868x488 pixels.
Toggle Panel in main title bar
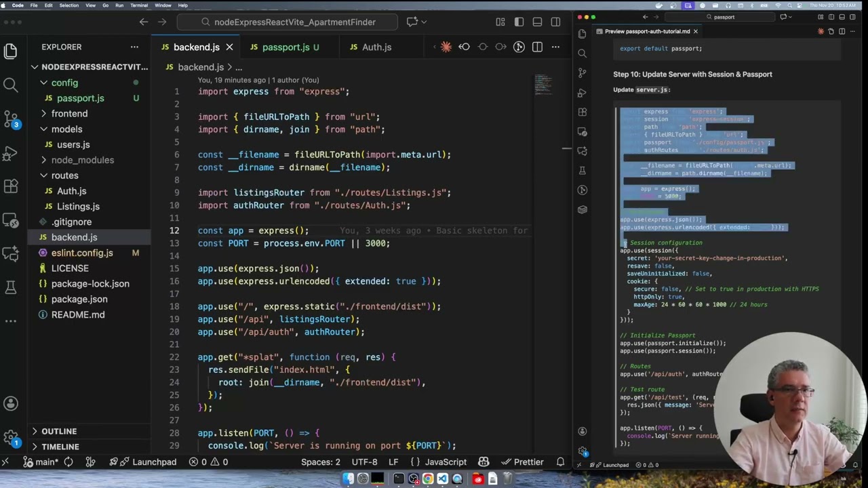(537, 22)
